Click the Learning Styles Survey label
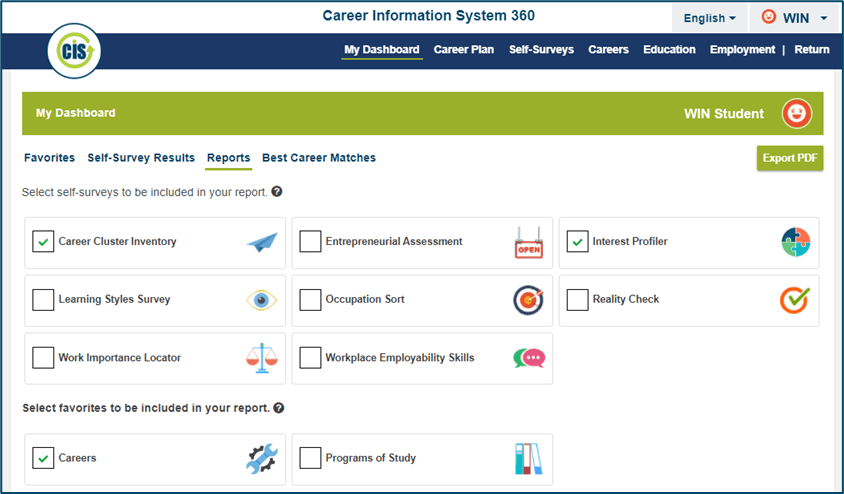Image resolution: width=844 pixels, height=494 pixels. click(x=114, y=299)
